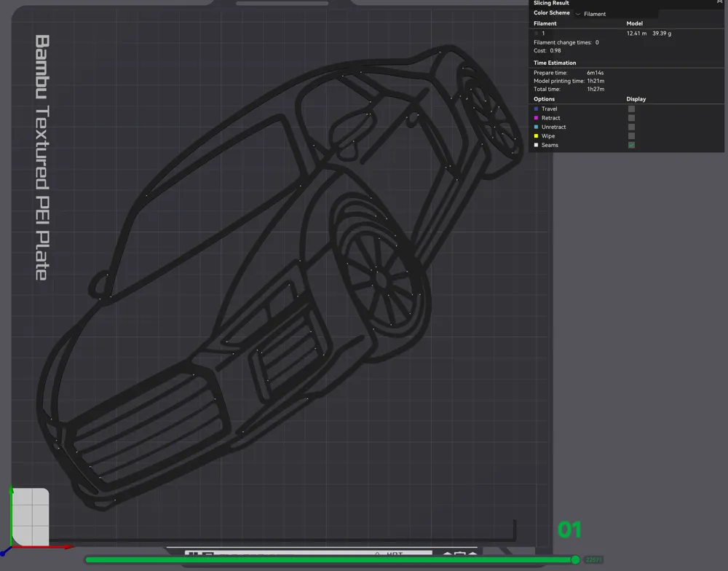728x571 pixels.
Task: Uncheck the Seams display checkbox
Action: pyautogui.click(x=631, y=145)
